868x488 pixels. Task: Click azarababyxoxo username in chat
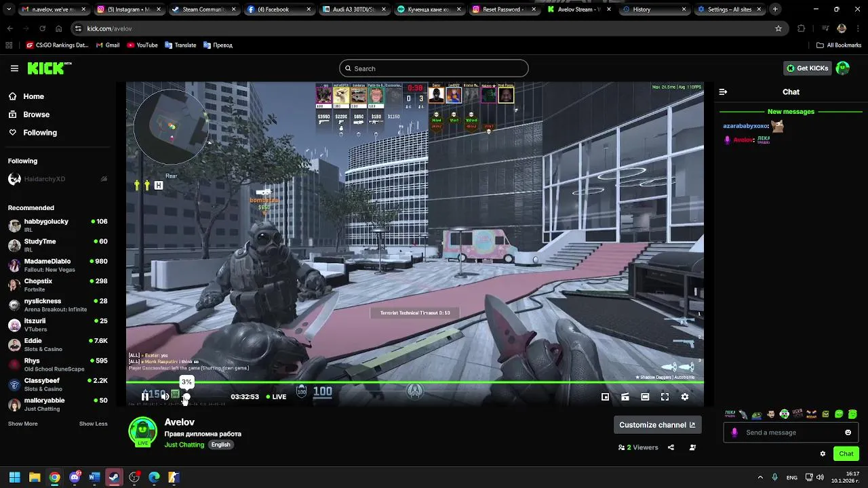[745, 126]
